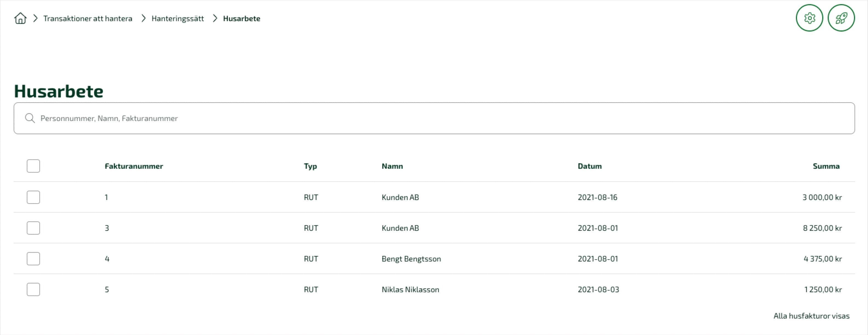Screen dimensions: 868x335
Task: Open Transaktioner att hantera breadcrumb
Action: pos(88,19)
